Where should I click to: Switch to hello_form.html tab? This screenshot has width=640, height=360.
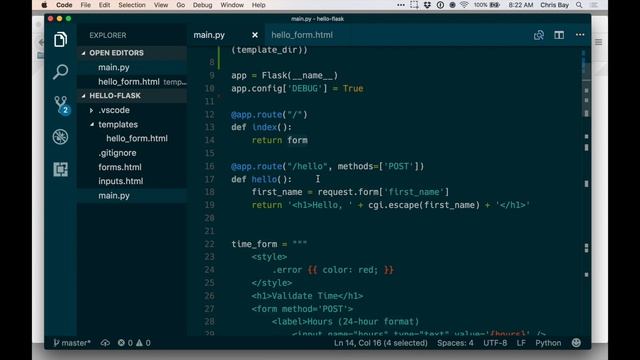tap(302, 35)
